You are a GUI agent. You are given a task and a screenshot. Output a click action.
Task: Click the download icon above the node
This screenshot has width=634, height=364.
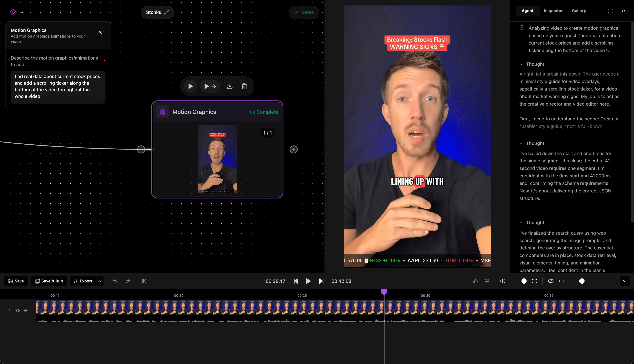[x=229, y=86]
